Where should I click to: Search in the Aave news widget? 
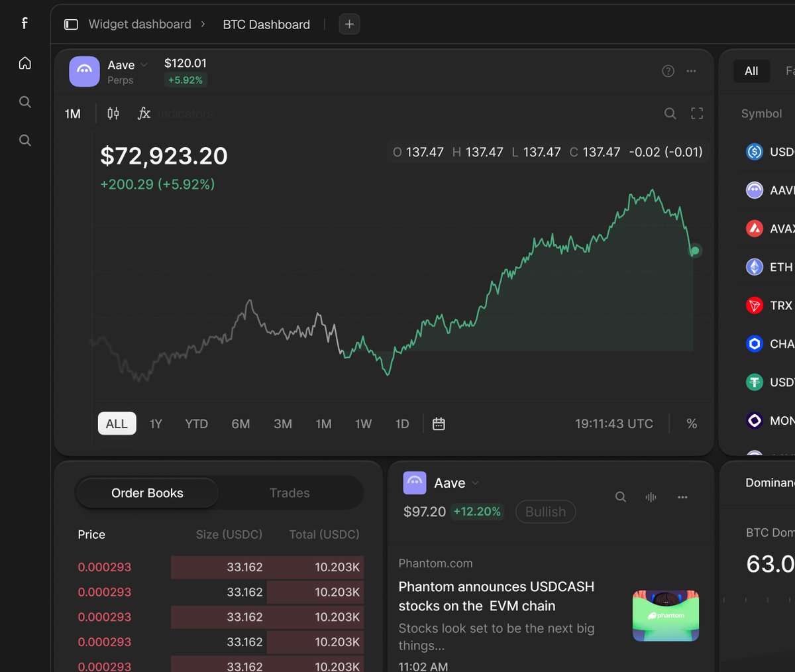pyautogui.click(x=621, y=497)
